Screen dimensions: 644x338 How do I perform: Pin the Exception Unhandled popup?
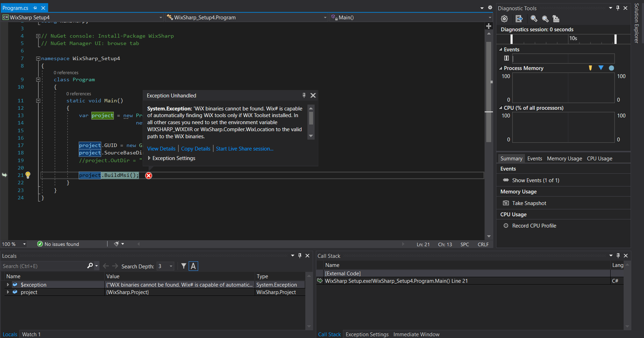click(304, 95)
